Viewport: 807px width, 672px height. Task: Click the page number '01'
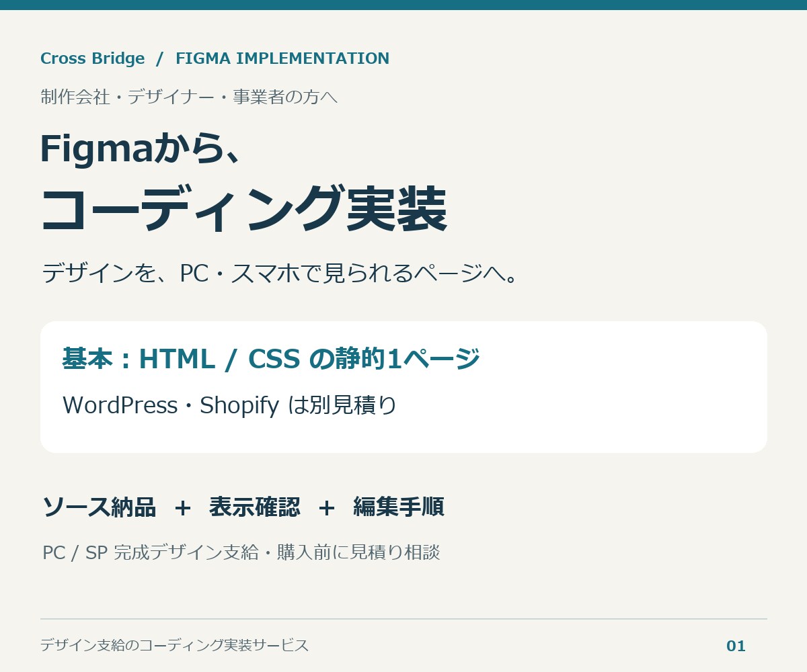736,646
